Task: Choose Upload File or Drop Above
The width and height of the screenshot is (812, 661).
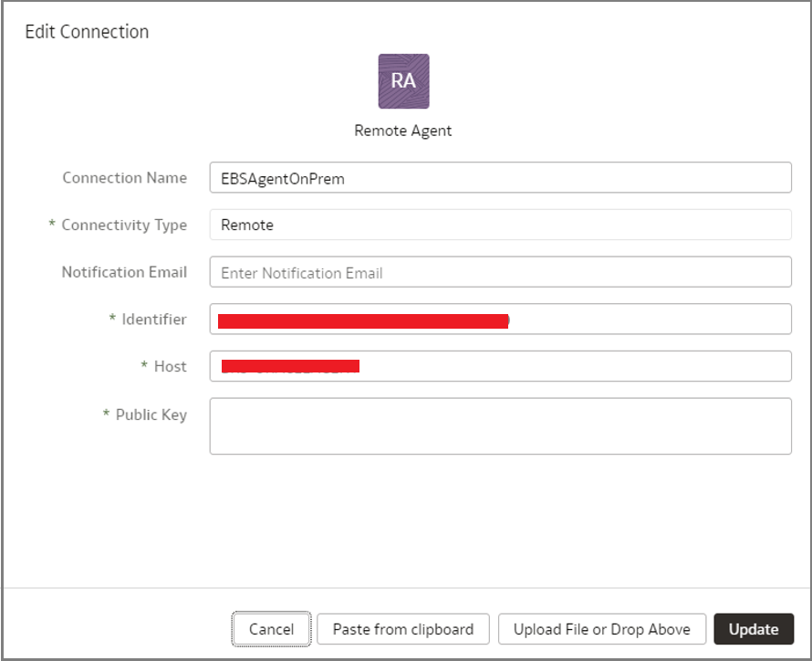Action: (602, 629)
